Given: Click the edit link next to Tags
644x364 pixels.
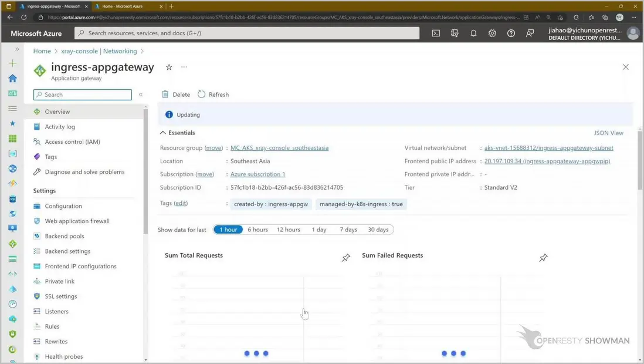Looking at the screenshot, I should [181, 203].
